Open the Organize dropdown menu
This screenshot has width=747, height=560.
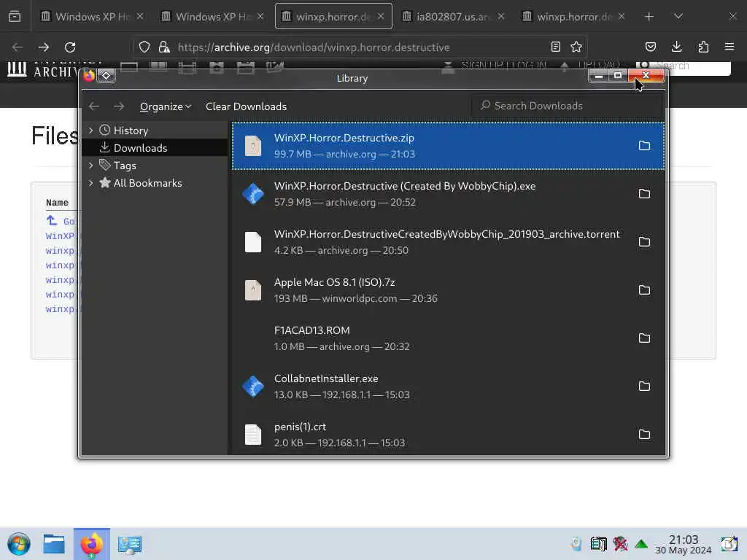[166, 106]
